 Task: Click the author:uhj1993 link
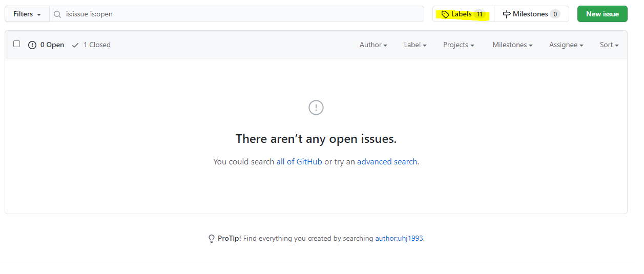[x=399, y=238]
